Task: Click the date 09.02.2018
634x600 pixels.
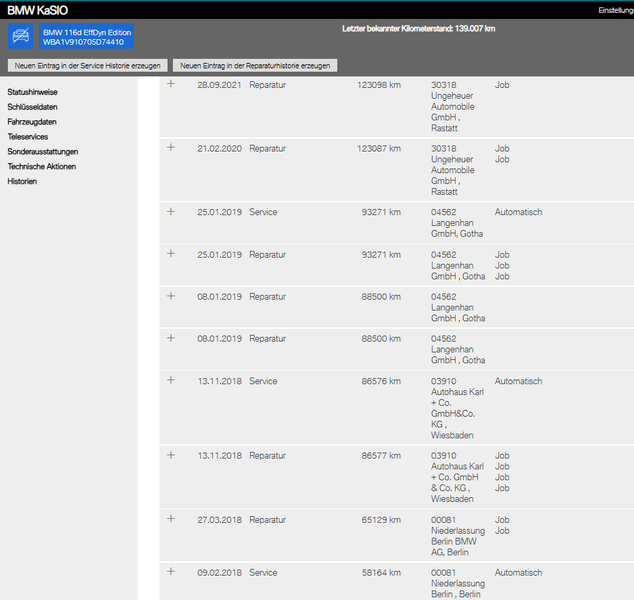Action: (220, 573)
